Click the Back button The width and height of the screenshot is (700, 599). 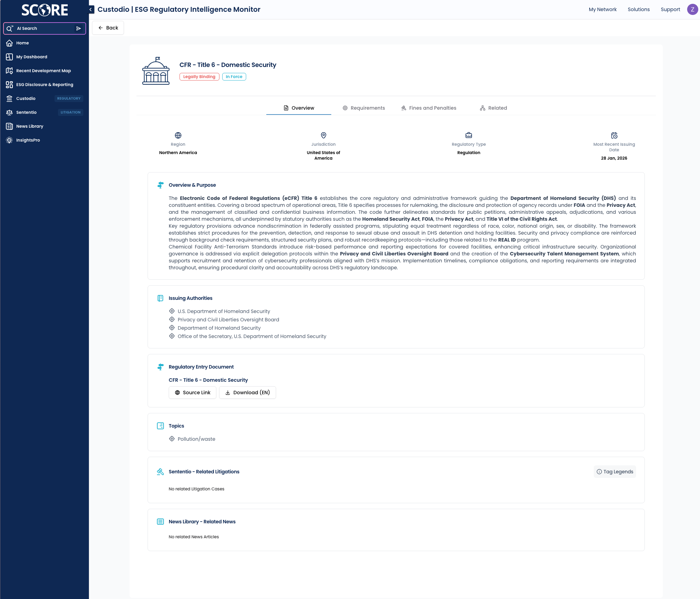pyautogui.click(x=108, y=28)
